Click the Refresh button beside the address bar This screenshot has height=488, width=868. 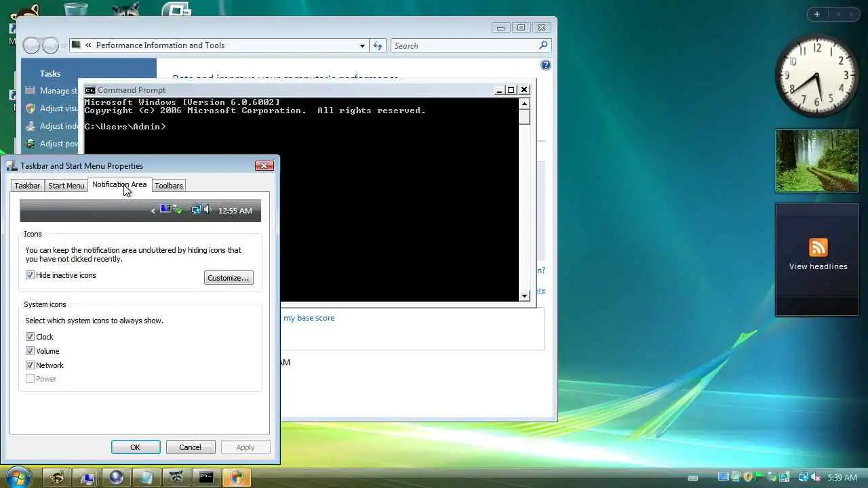coord(378,45)
